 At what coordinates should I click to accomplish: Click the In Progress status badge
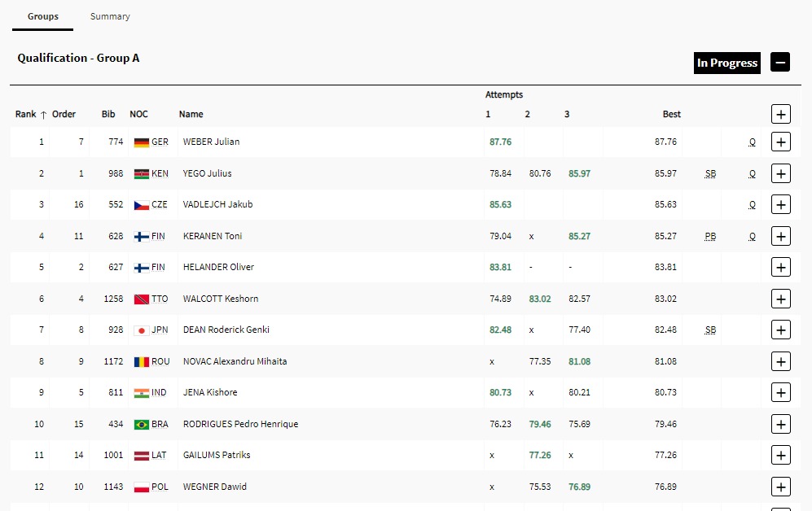coord(727,63)
